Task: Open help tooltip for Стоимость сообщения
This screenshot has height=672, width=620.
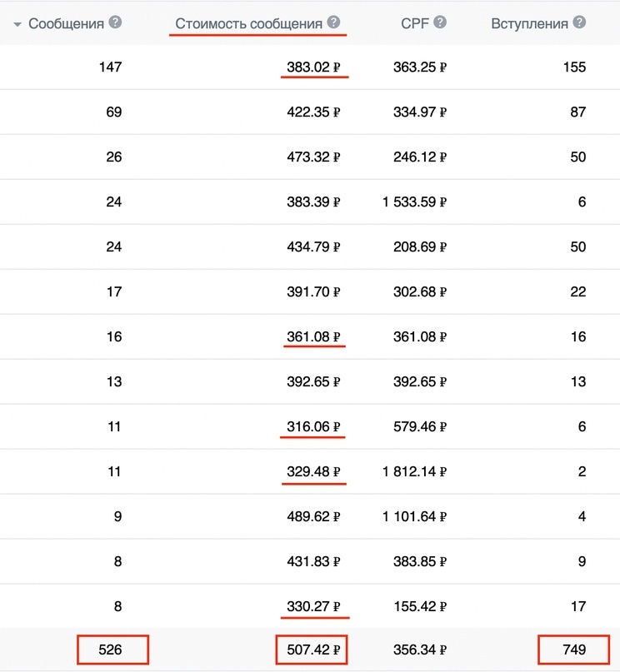Action: [x=334, y=22]
